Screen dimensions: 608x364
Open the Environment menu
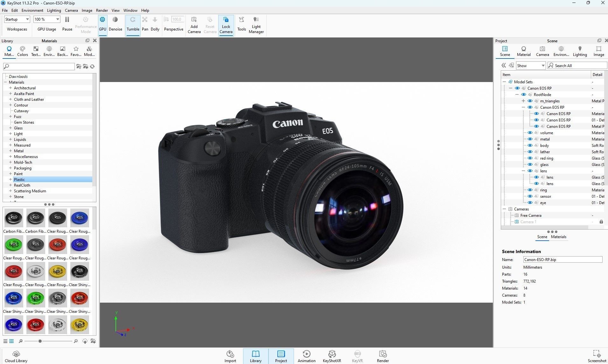point(32,10)
